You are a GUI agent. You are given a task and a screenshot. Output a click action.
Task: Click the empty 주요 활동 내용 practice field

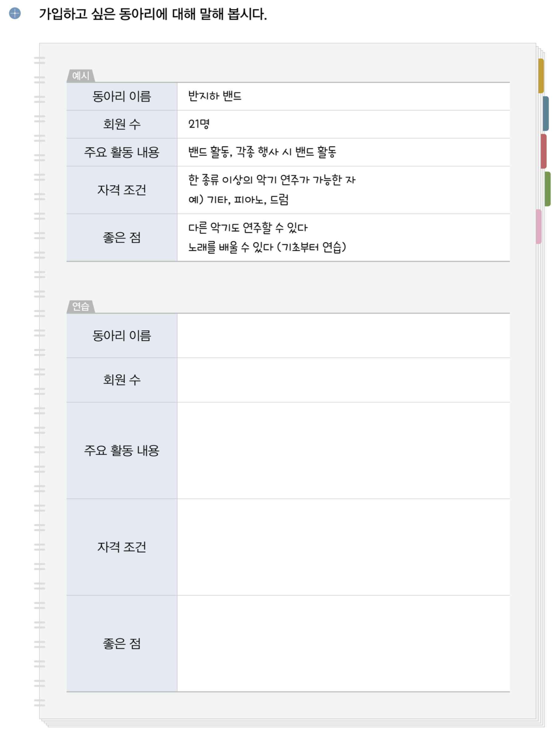coord(343,450)
